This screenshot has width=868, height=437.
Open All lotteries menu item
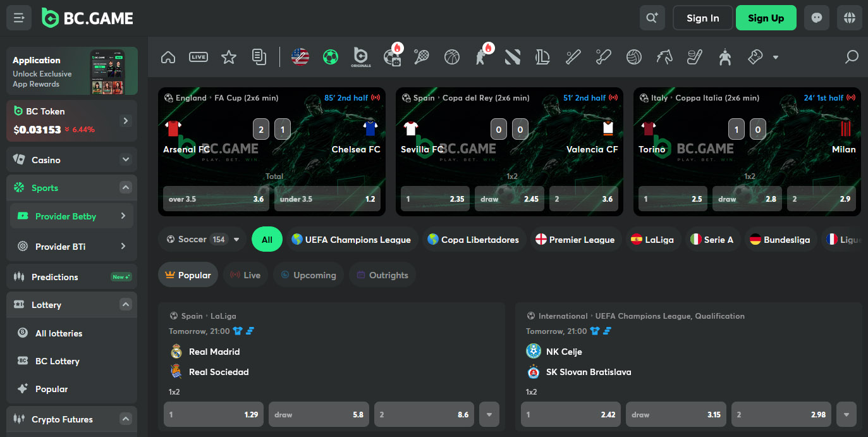point(72,333)
